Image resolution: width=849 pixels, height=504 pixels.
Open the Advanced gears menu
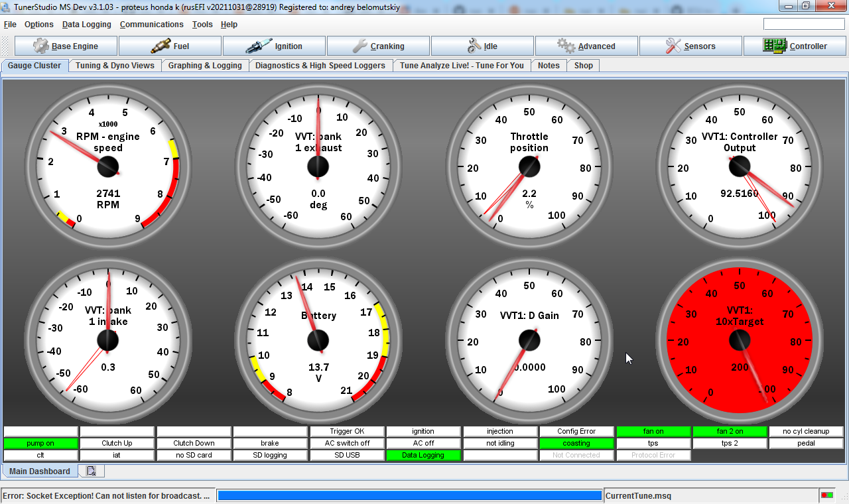click(586, 46)
